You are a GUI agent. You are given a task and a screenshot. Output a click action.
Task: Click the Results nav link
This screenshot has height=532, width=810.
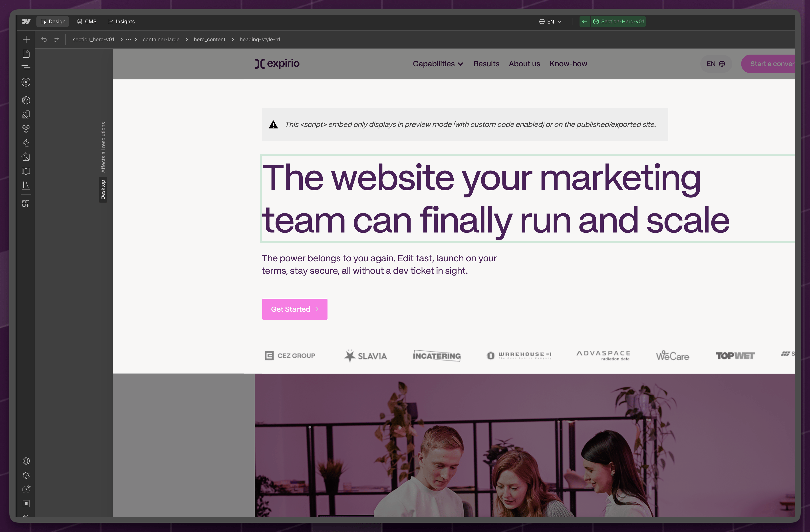(486, 64)
